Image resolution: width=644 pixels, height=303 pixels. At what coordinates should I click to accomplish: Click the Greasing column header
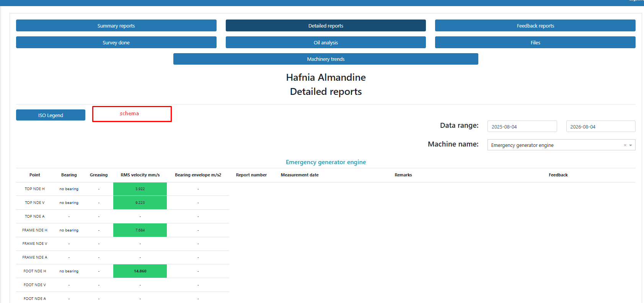(x=99, y=175)
